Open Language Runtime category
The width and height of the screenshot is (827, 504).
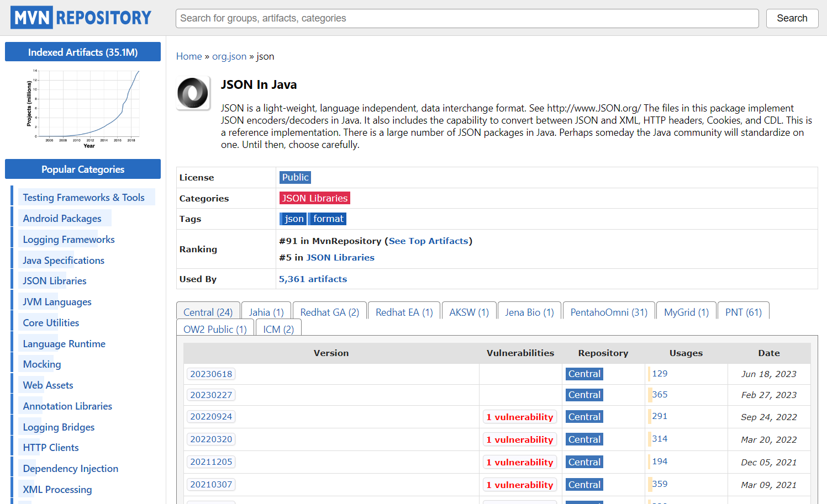pos(64,344)
